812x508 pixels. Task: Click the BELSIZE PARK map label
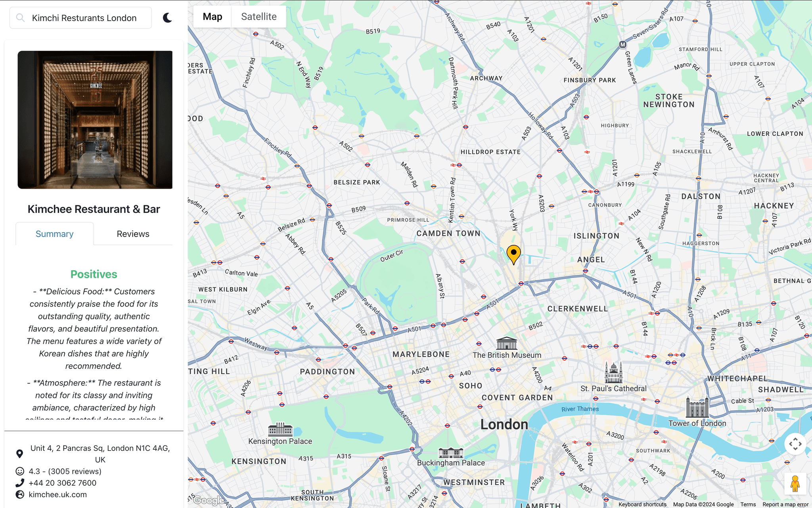[x=357, y=182]
